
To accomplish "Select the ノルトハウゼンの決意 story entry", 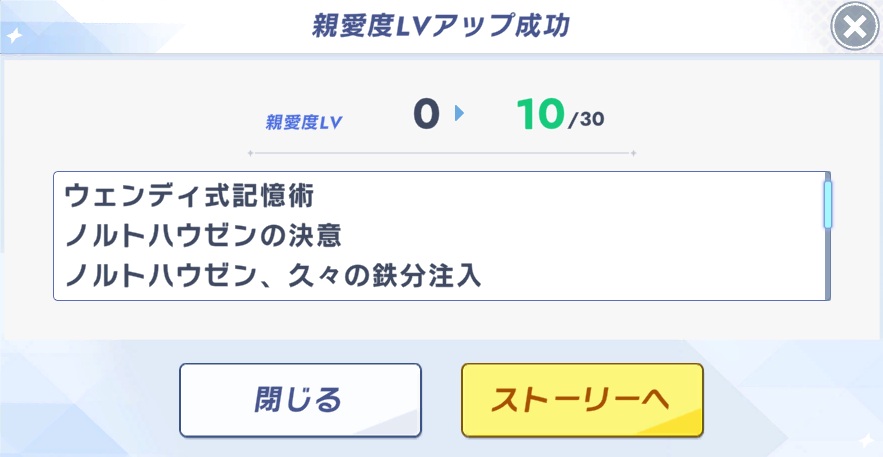I will tap(203, 236).
